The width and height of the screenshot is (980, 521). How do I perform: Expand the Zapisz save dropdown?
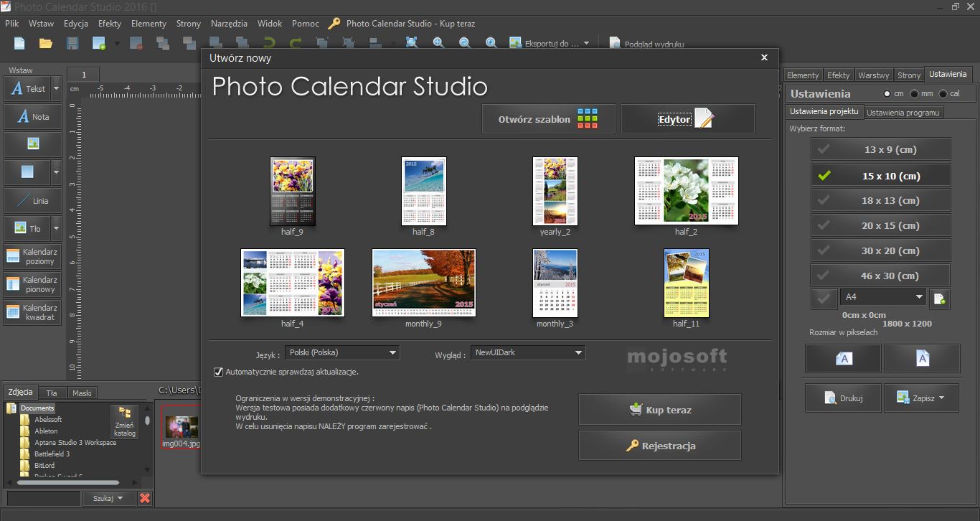point(941,398)
